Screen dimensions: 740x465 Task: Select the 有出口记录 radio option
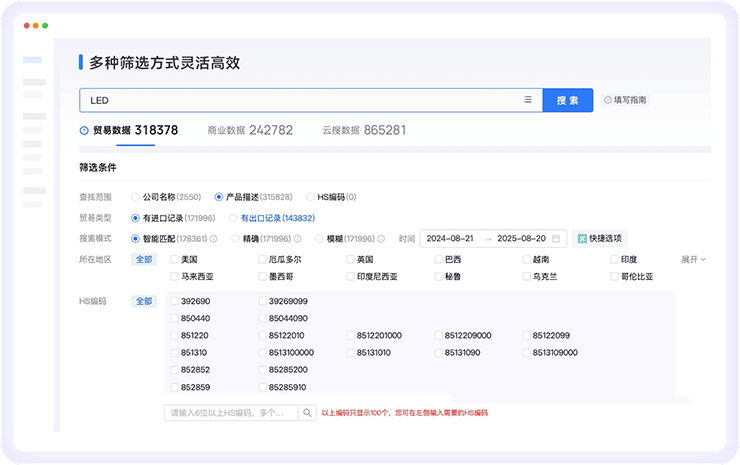click(233, 218)
